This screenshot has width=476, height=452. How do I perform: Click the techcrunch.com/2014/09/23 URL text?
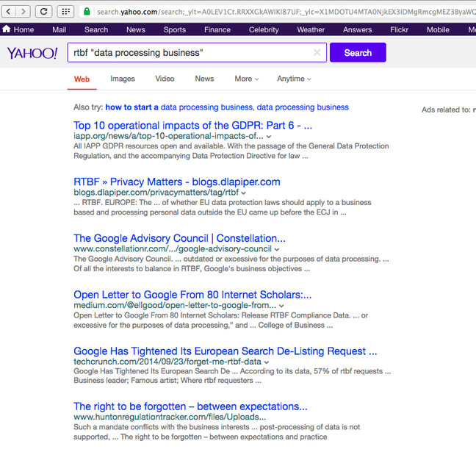[167, 362]
